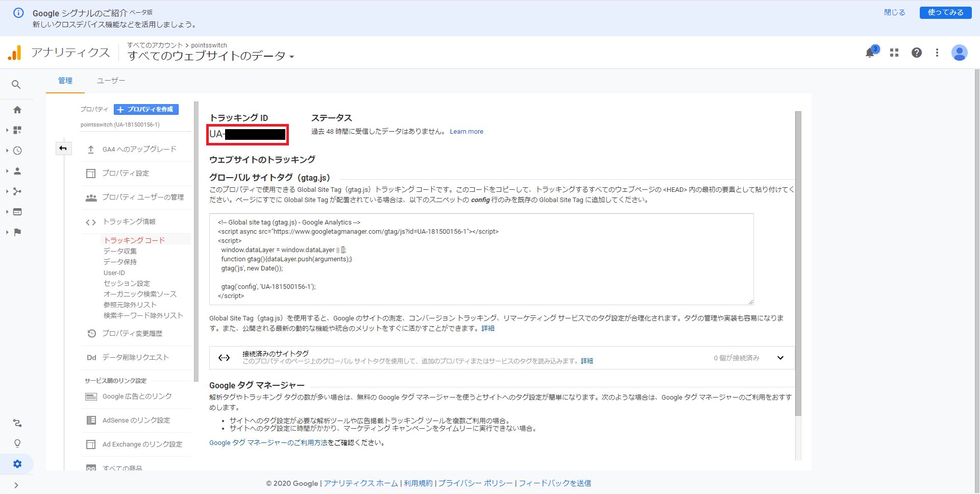
Task: Open Conversions flag icon in sidebar
Action: point(17,232)
